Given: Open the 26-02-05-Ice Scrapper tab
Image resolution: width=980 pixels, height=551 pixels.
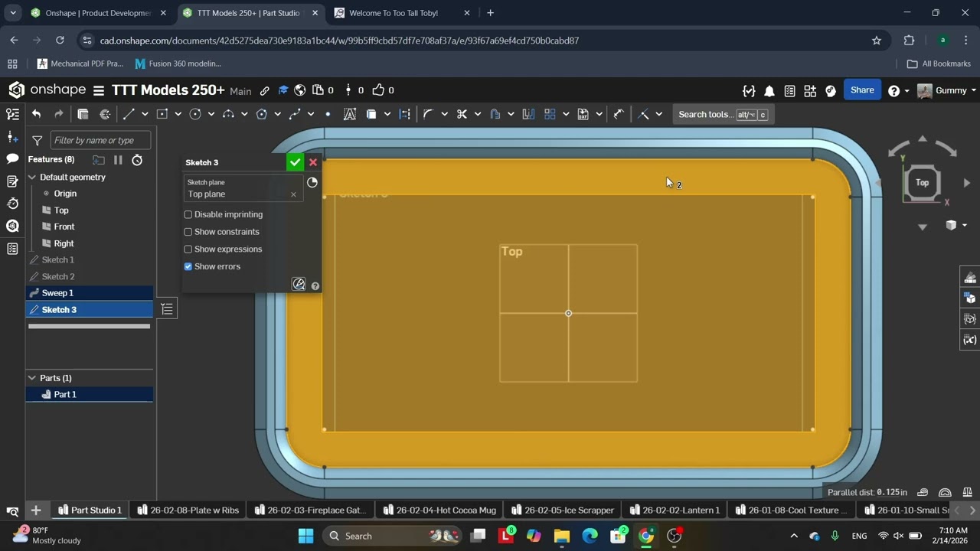Looking at the screenshot, I should coord(563,510).
